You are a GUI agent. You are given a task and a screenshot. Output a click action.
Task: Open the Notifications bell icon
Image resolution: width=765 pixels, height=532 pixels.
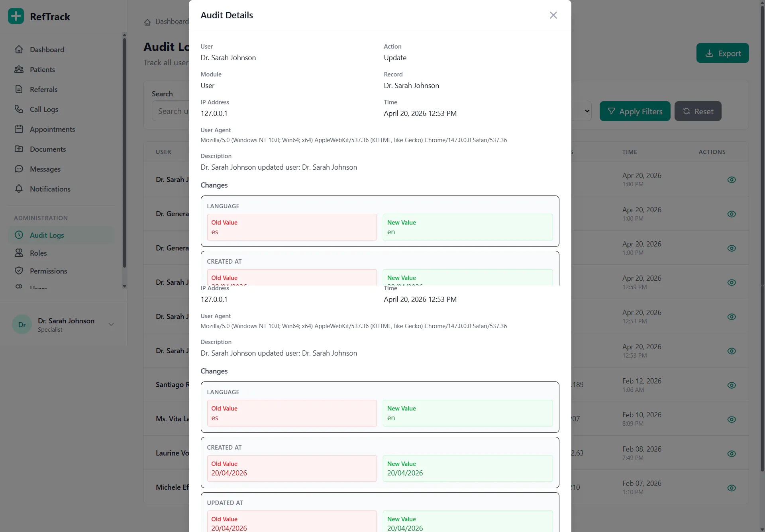19,189
